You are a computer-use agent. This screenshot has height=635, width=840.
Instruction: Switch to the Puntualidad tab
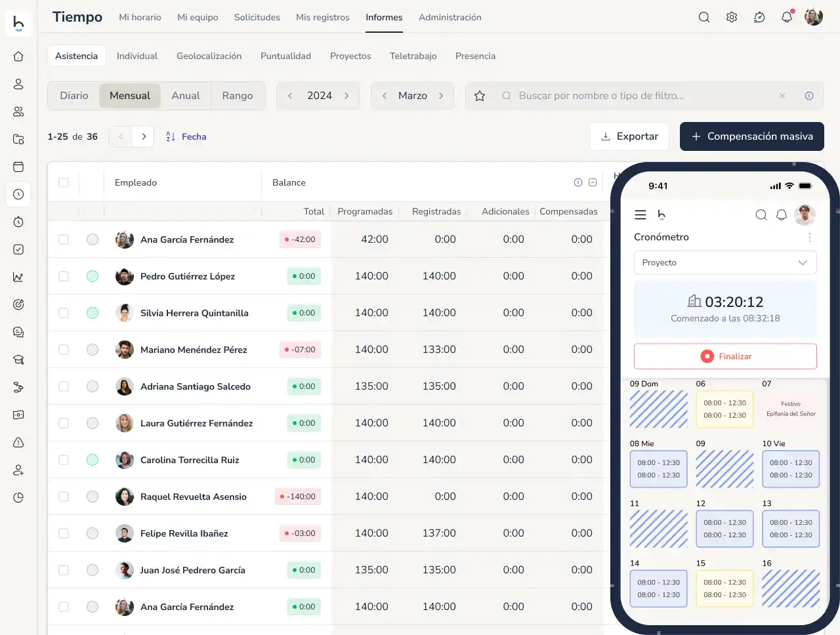[285, 56]
